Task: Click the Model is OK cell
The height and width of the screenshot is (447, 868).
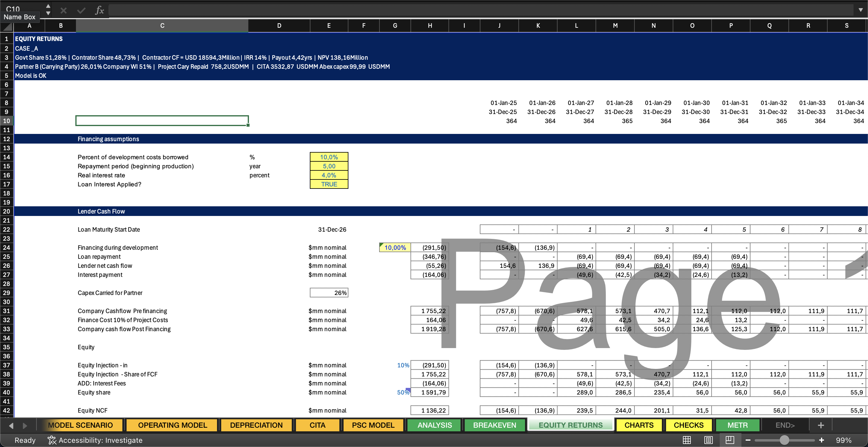Action: (x=31, y=75)
